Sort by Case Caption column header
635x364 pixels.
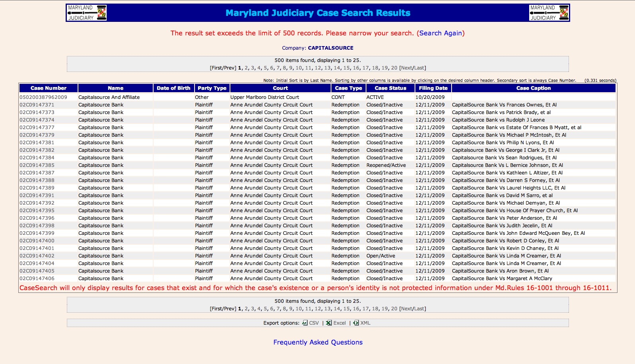click(534, 88)
